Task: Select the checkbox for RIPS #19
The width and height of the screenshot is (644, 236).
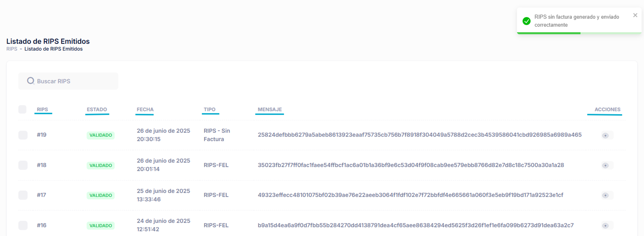Action: click(23, 135)
